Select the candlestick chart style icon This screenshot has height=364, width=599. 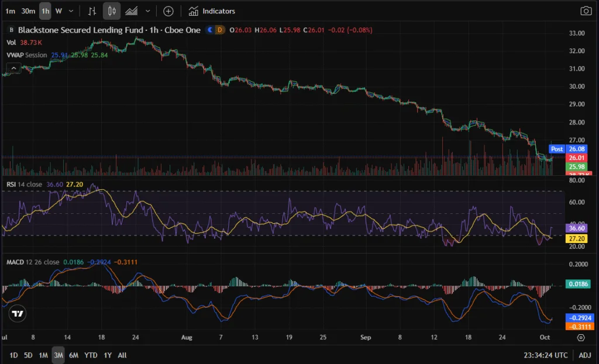click(112, 11)
